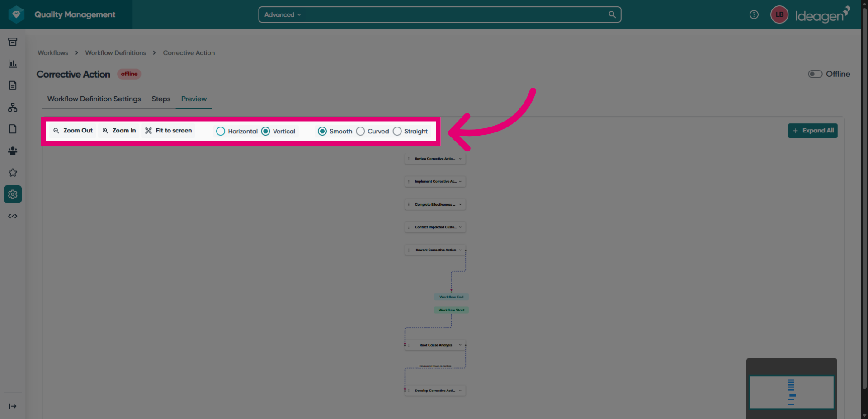868x419 pixels.
Task: Open the settings gear sidebar icon
Action: point(13,194)
